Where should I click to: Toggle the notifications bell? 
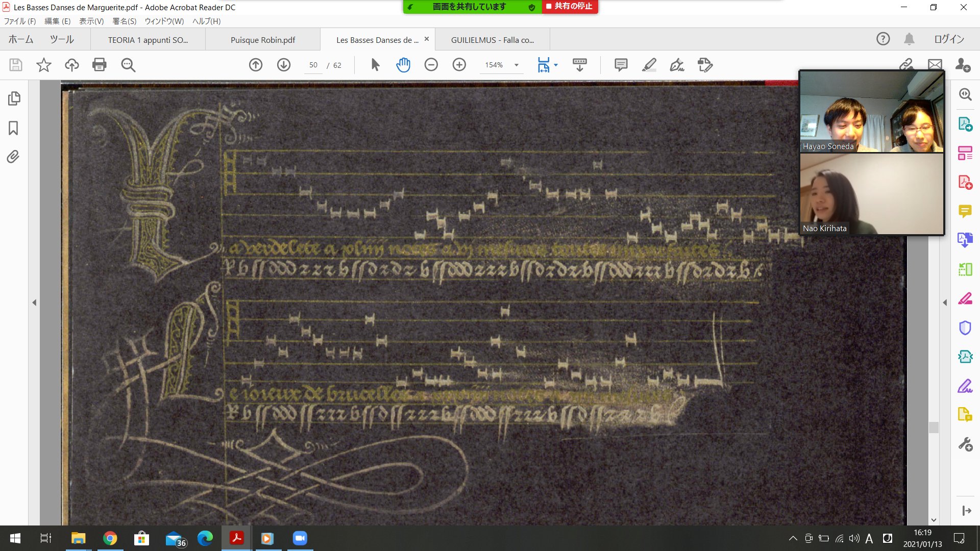coord(909,39)
